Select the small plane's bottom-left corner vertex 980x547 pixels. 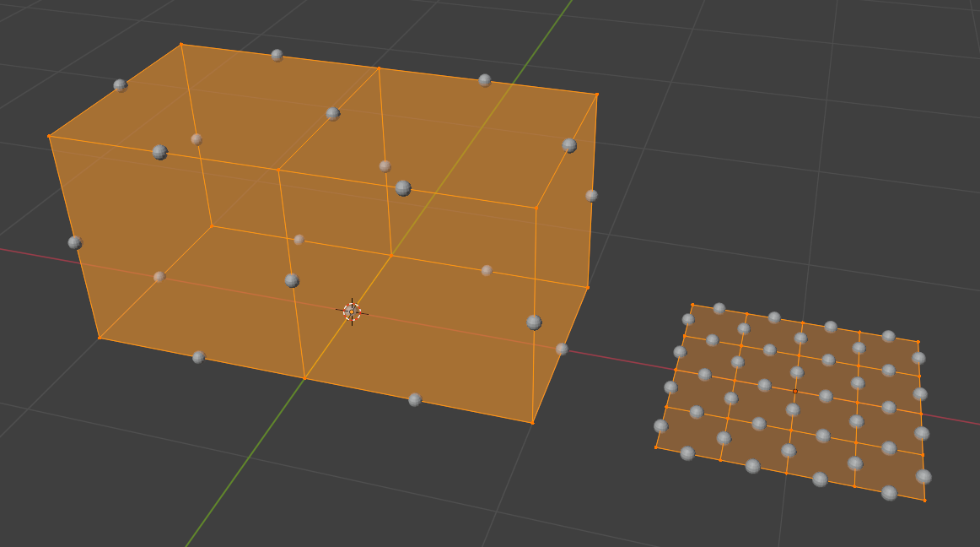pos(655,447)
